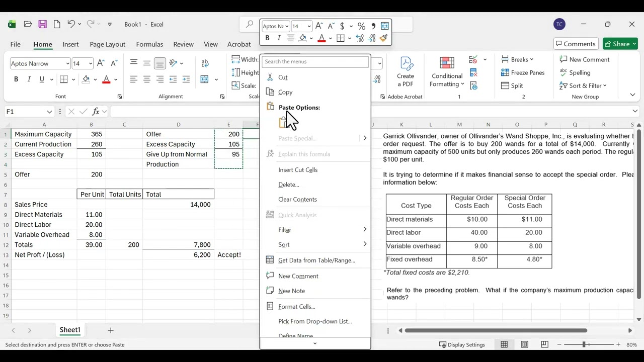Click the Search the menus field
The image size is (644, 362).
315,61
